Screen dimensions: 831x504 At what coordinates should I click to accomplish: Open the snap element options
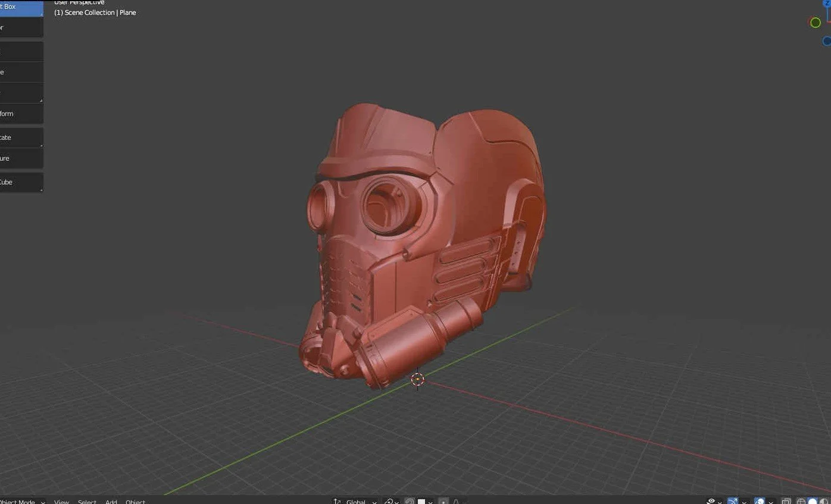425,501
